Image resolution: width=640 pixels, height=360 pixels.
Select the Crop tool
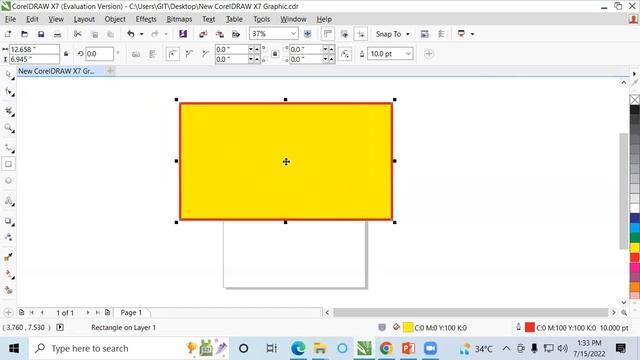(9, 111)
